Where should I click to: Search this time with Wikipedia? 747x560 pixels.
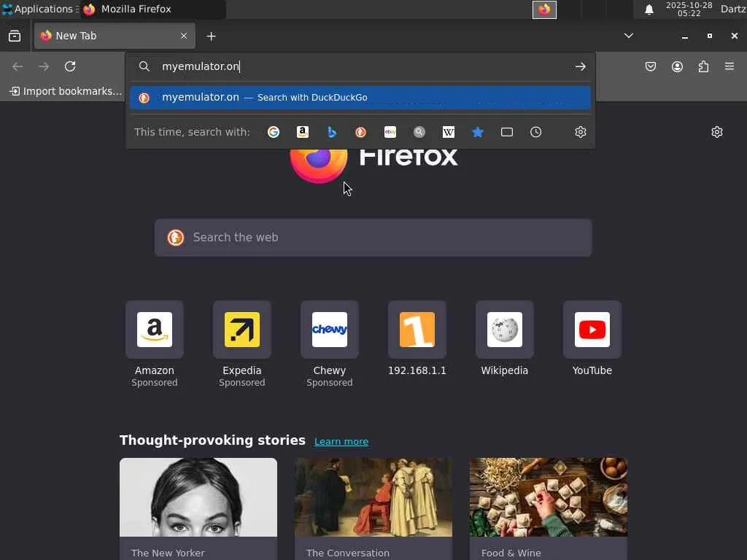click(x=449, y=132)
